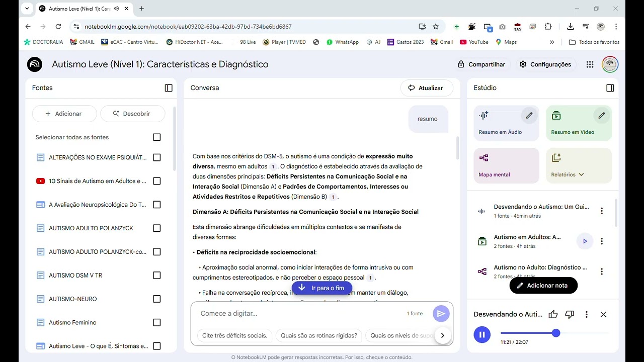The width and height of the screenshot is (644, 362).
Task: Open the Mapa mental card
Action: pyautogui.click(x=506, y=165)
